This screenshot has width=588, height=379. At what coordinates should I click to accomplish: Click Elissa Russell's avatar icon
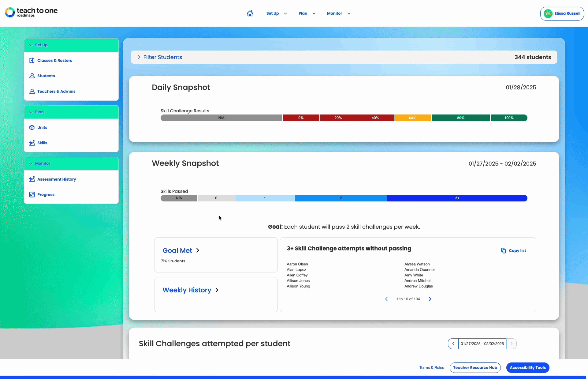[x=548, y=13]
